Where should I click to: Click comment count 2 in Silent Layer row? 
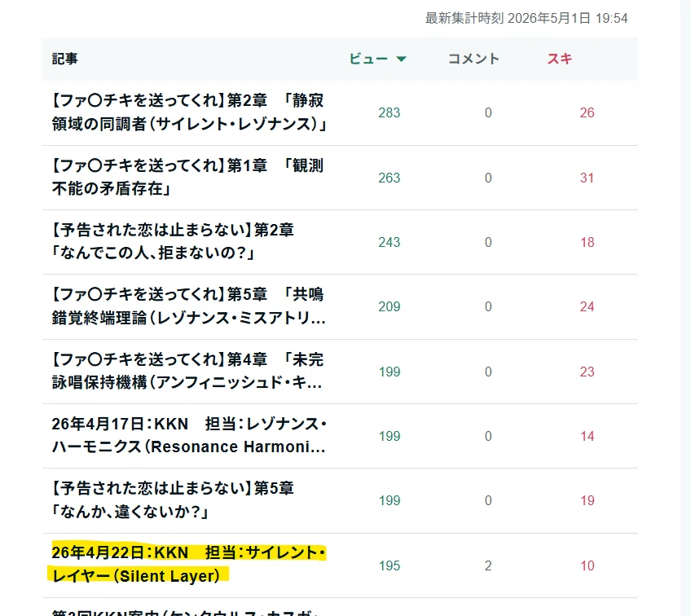[488, 565]
